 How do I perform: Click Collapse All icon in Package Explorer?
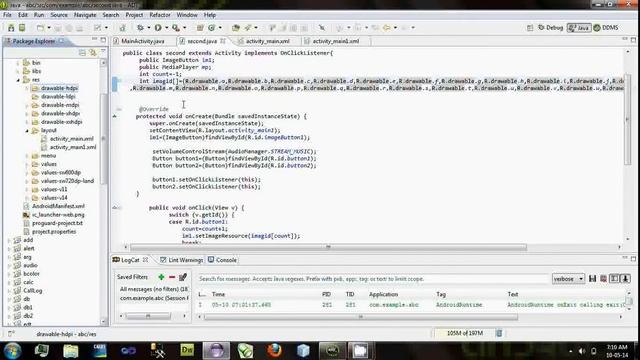pyautogui.click(x=82, y=53)
